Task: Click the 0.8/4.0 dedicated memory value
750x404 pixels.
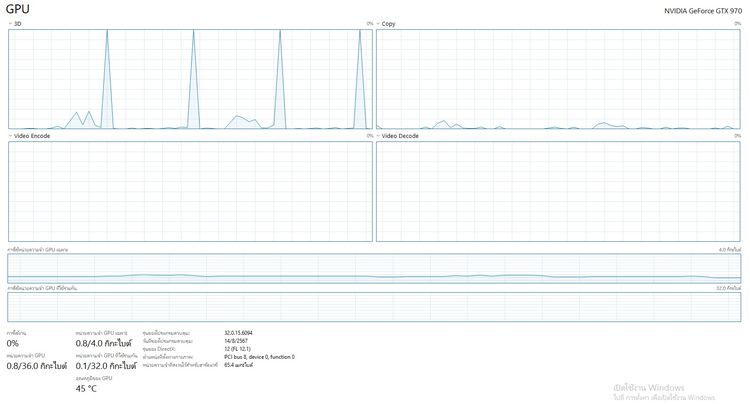Action: tap(104, 343)
